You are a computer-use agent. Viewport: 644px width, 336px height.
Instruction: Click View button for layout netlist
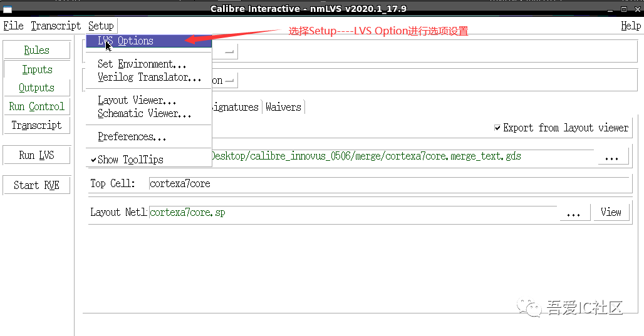(611, 212)
